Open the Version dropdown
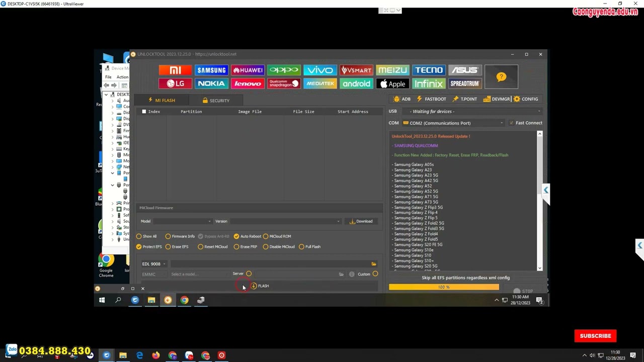 click(x=285, y=221)
